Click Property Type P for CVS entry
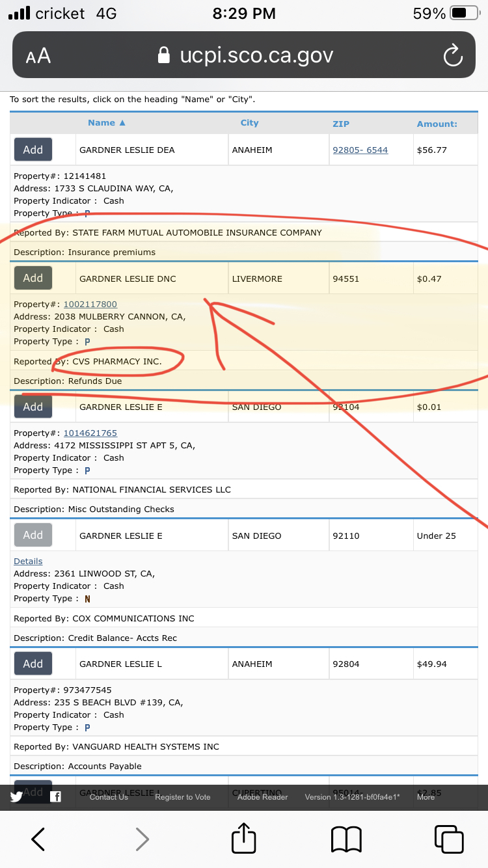The width and height of the screenshot is (488, 868). 87,342
